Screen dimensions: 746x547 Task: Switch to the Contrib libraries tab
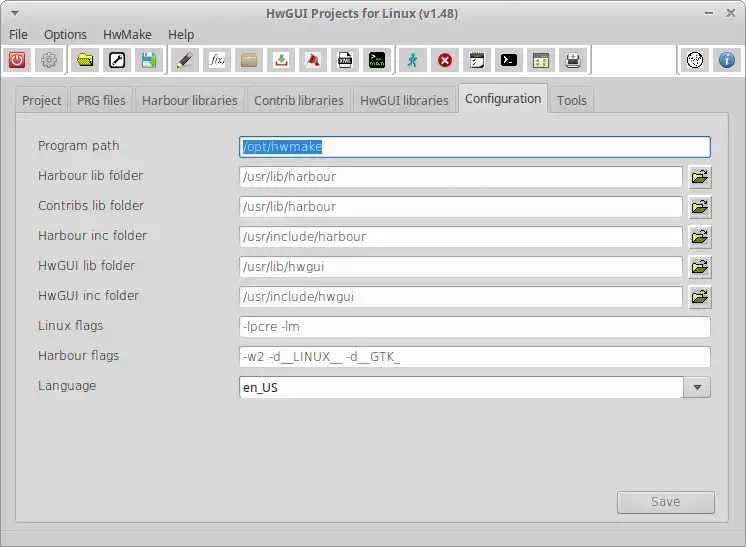(299, 100)
